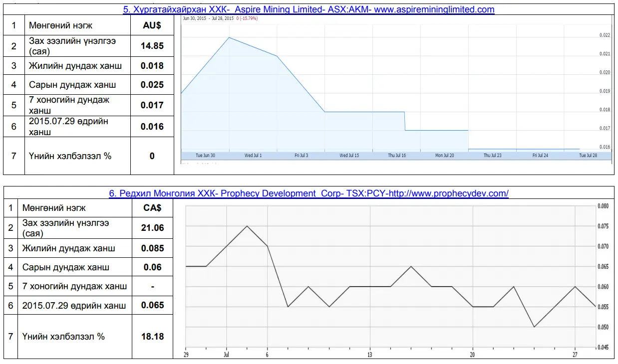Select the 'Tue Jun 30' timeline label
This screenshot has width=618, height=364.
(x=205, y=156)
